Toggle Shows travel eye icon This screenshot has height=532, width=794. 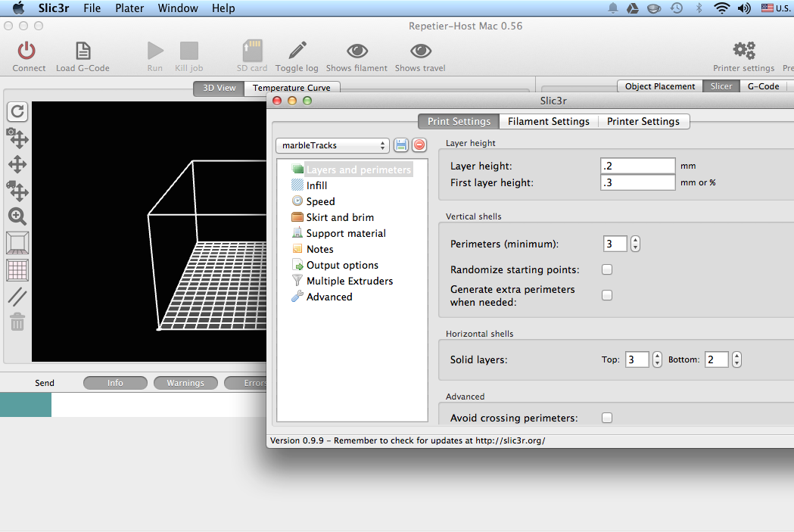(421, 51)
